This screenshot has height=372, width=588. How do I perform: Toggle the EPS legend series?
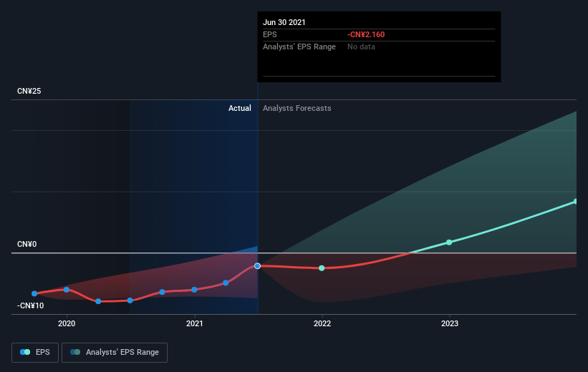tap(35, 352)
